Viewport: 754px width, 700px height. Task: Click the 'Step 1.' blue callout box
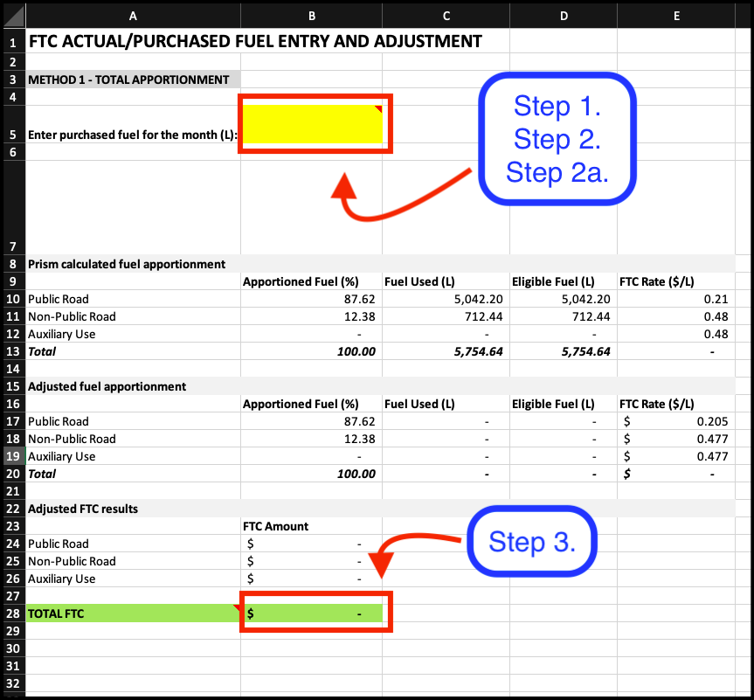tap(557, 107)
